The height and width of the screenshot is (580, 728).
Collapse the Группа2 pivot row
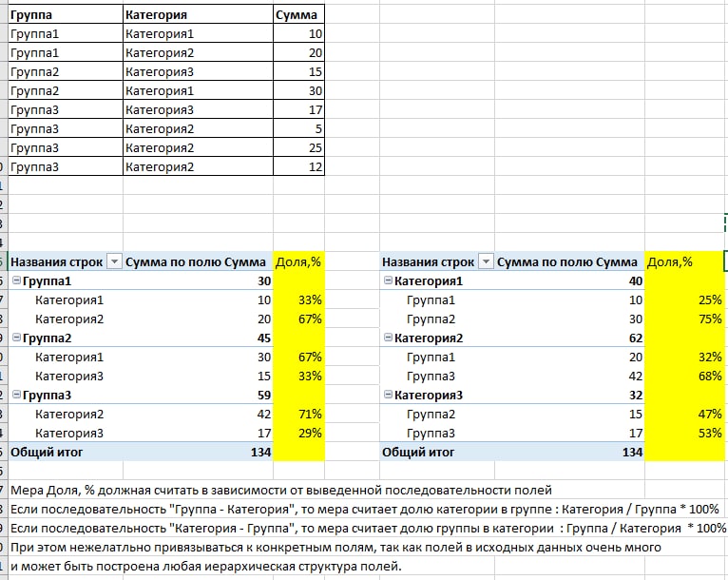pos(16,338)
